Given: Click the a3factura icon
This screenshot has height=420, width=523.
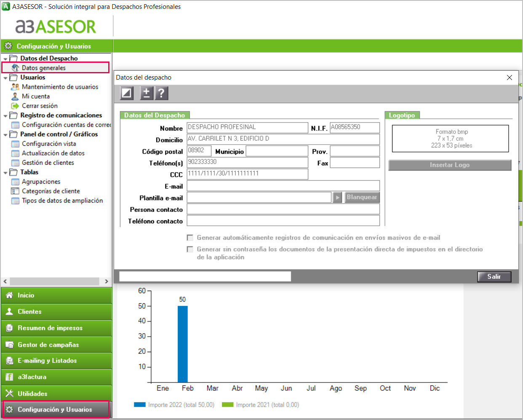Looking at the screenshot, I should [9, 377].
